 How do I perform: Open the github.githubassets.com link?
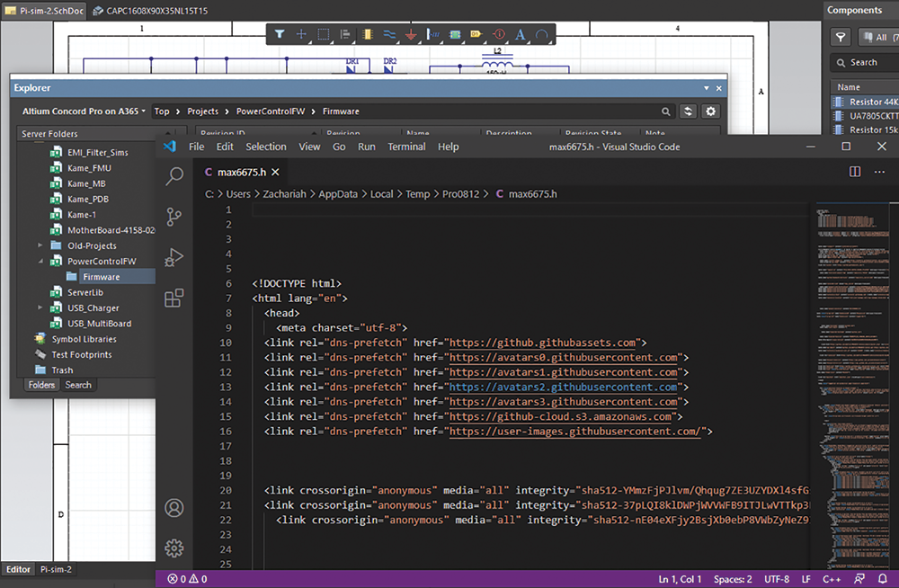point(542,343)
